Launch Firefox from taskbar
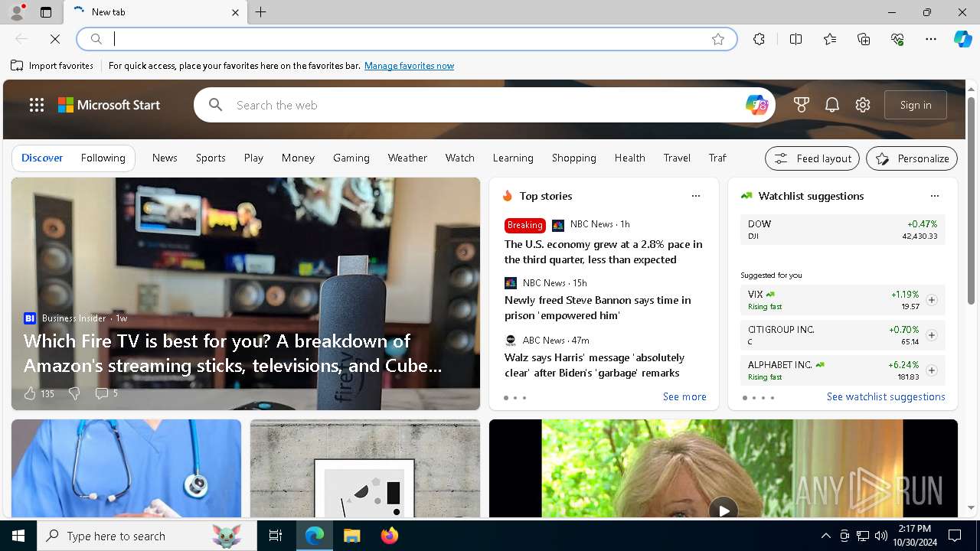Image resolution: width=980 pixels, height=551 pixels. (x=390, y=536)
